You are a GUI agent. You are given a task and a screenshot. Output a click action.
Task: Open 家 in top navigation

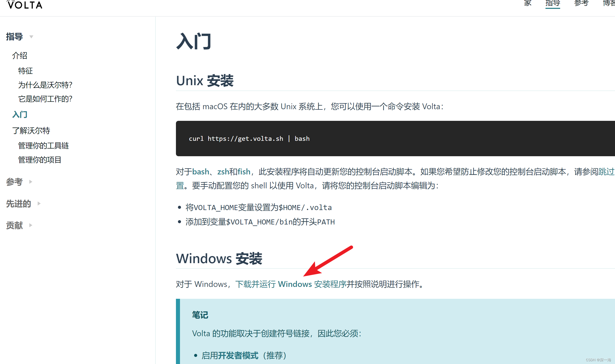click(x=528, y=3)
